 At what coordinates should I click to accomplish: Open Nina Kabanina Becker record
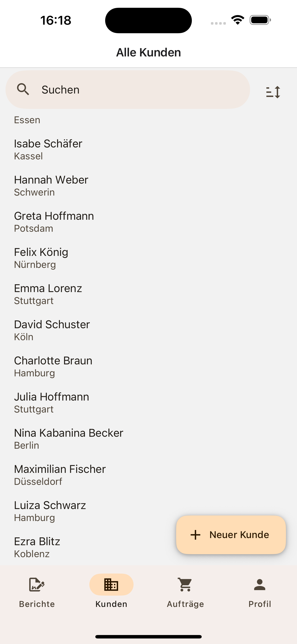point(148,439)
